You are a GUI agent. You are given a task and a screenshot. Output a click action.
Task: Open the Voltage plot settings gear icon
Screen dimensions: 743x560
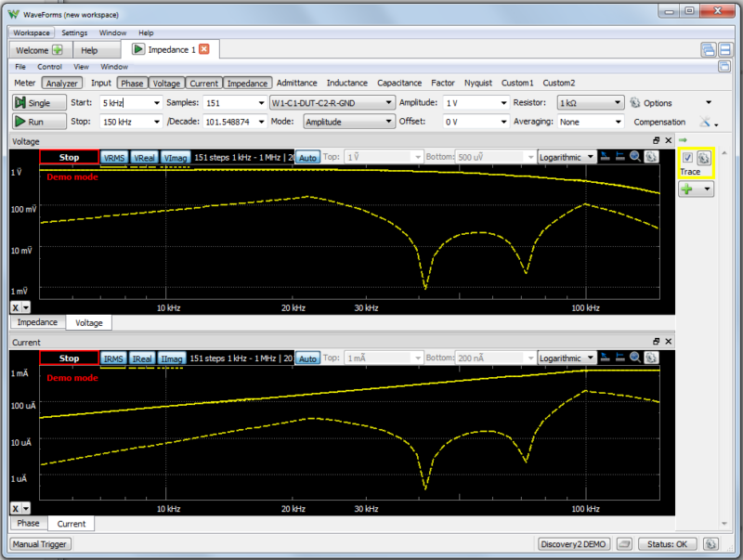pyautogui.click(x=651, y=157)
